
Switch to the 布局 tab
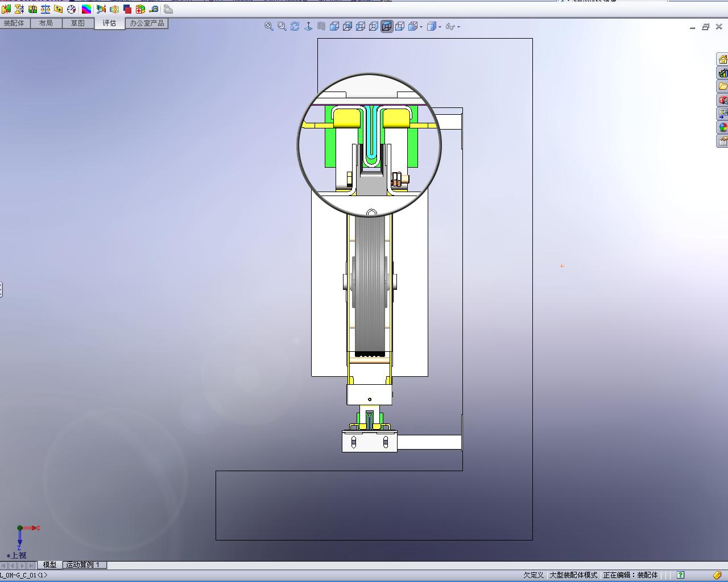tap(45, 23)
